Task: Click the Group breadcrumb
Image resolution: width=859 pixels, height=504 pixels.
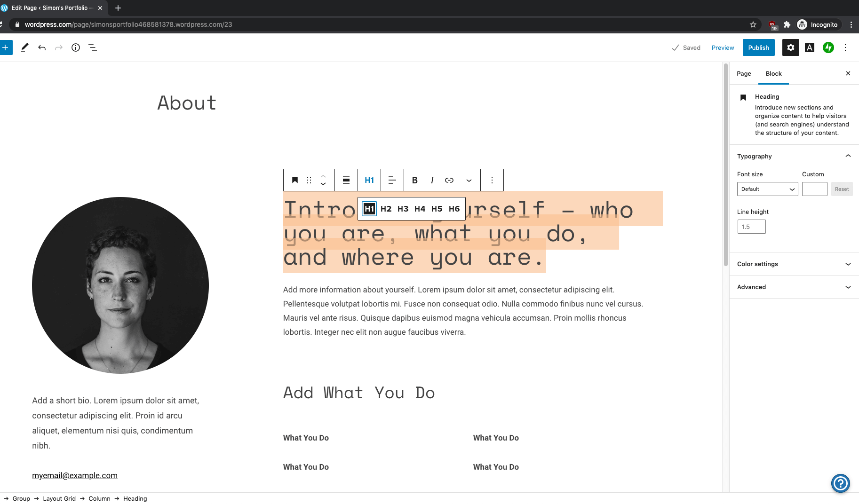Action: (21, 498)
